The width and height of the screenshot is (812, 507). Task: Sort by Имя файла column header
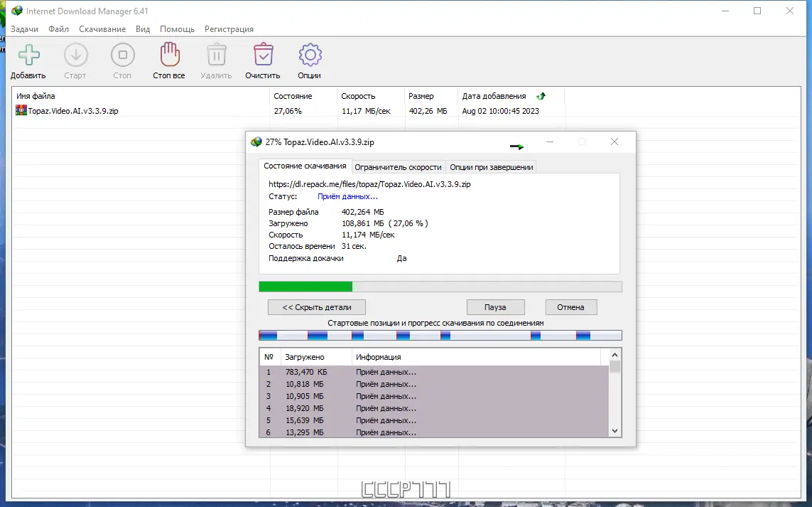tap(141, 96)
